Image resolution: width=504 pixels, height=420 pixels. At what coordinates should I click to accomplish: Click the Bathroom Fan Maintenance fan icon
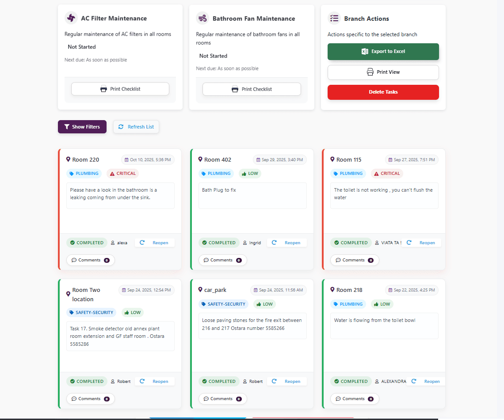[202, 19]
